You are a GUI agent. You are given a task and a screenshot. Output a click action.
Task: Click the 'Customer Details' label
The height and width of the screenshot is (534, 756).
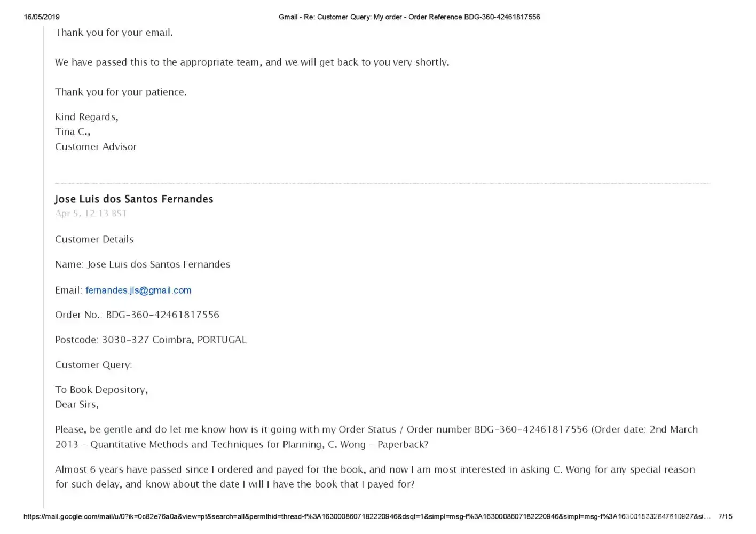pos(94,240)
